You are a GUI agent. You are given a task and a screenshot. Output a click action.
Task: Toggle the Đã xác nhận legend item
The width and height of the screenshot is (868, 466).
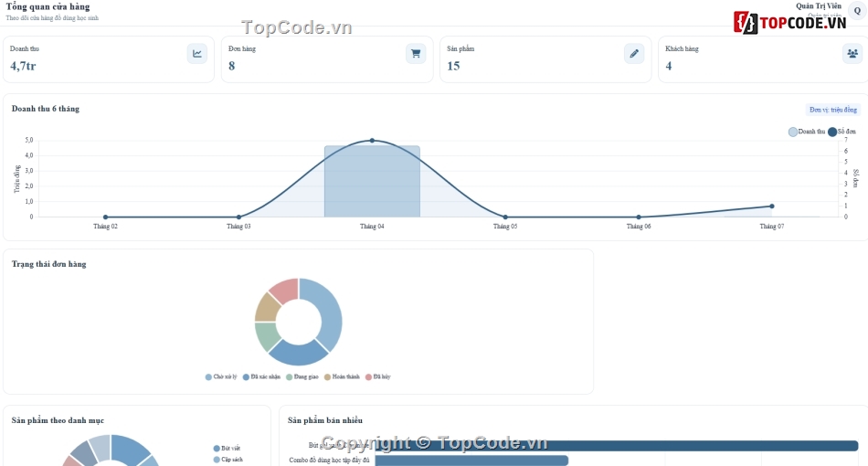click(261, 376)
